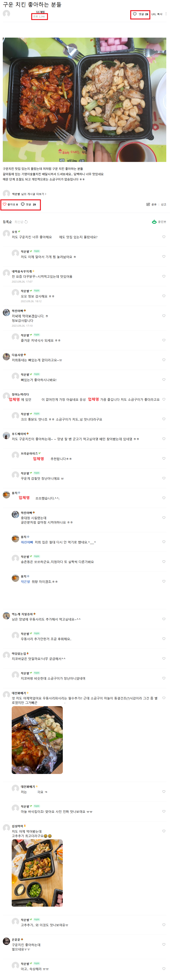Open the main grilled chicken photo

tap(84, 100)
